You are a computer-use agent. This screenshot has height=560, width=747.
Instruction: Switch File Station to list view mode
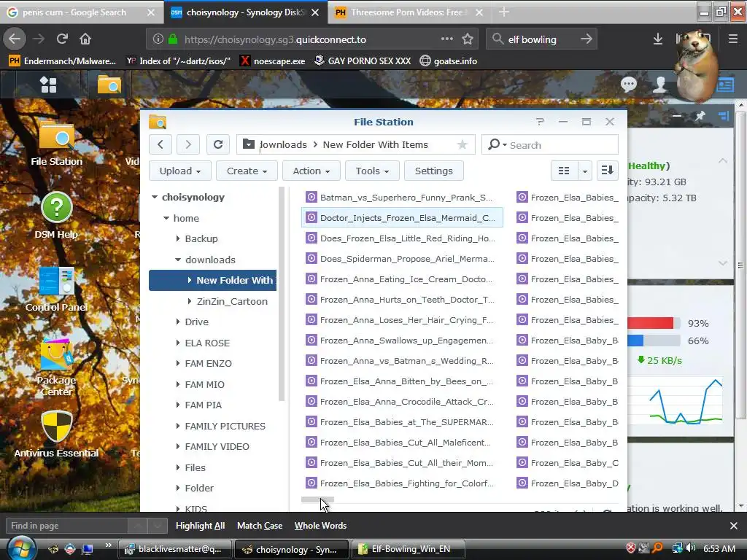coord(564,171)
